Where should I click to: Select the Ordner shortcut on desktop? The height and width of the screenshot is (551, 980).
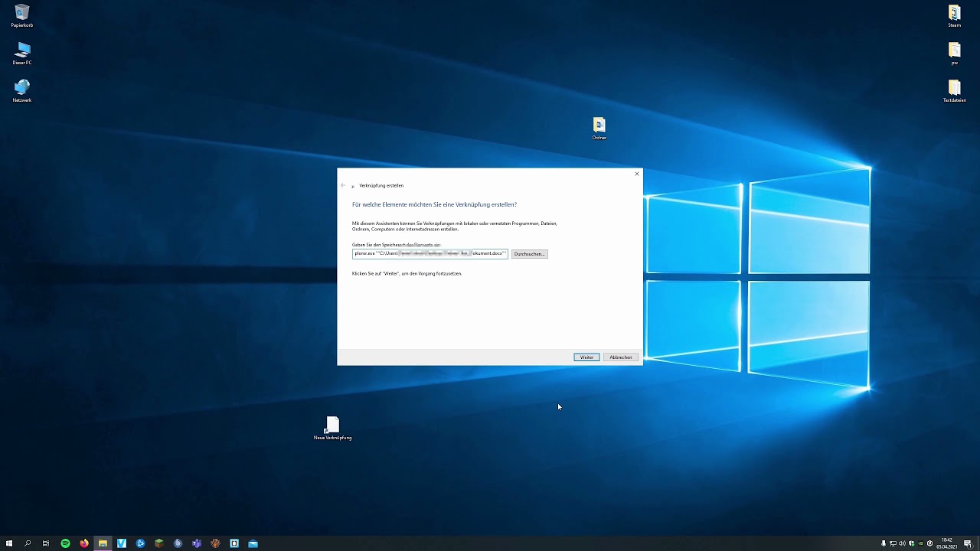click(x=599, y=129)
